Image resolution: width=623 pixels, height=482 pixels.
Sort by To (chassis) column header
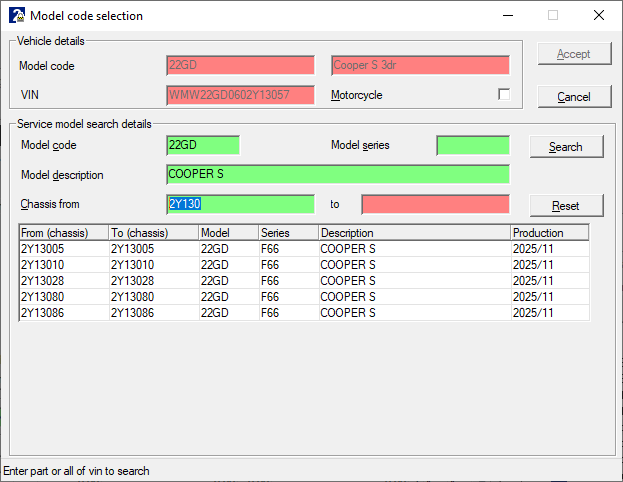click(x=153, y=233)
